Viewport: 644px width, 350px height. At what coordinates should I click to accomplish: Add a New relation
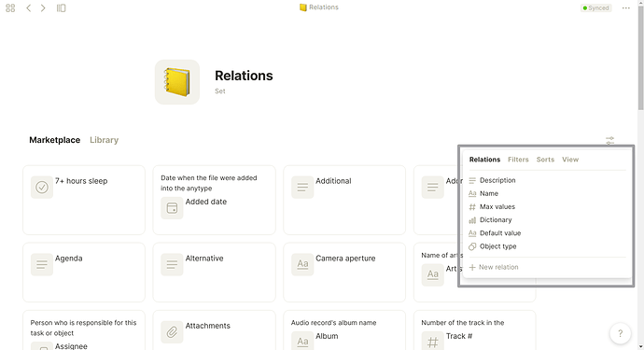tap(494, 267)
